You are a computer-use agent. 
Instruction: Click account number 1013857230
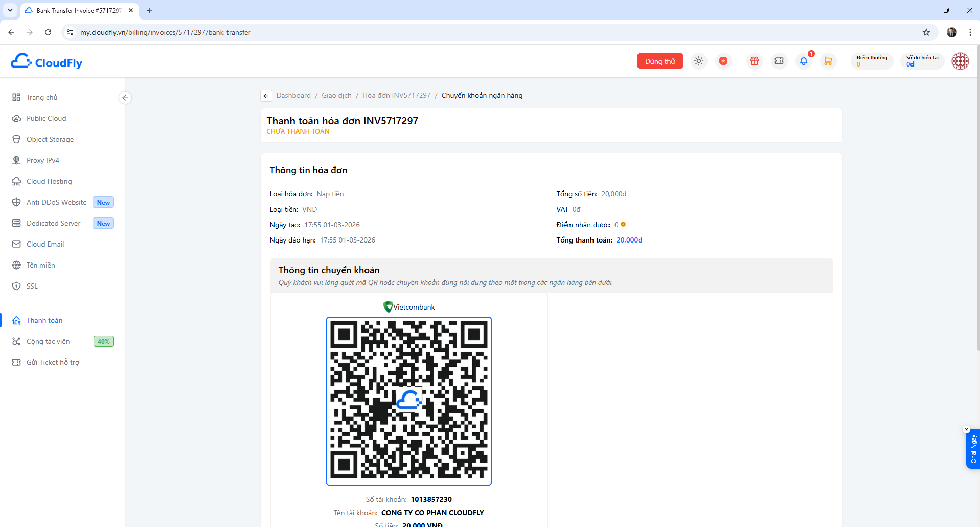tap(431, 499)
